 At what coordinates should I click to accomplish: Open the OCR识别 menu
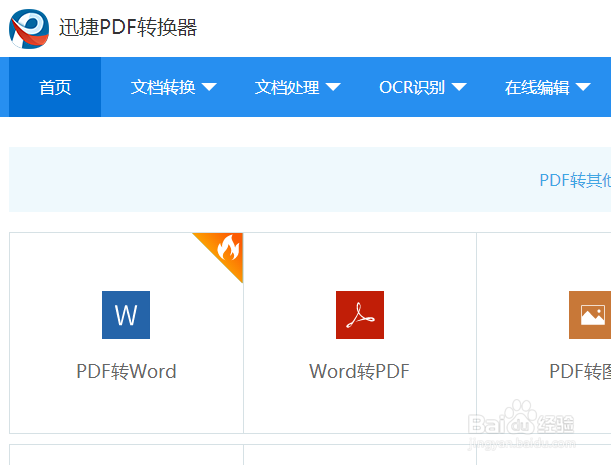[423, 87]
